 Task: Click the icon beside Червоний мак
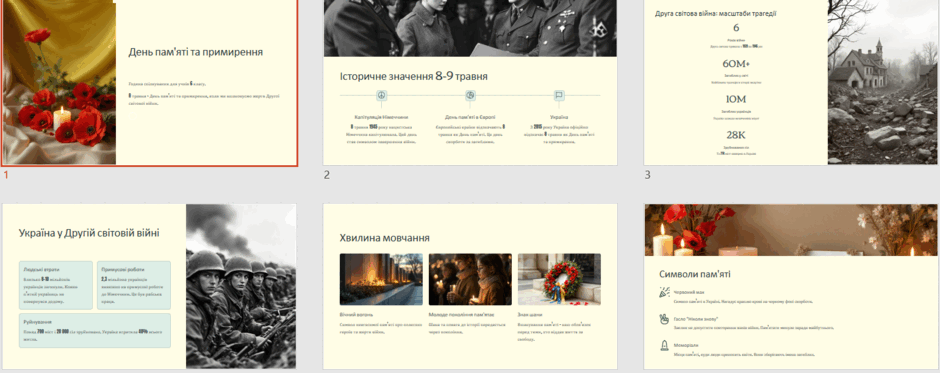(x=664, y=292)
